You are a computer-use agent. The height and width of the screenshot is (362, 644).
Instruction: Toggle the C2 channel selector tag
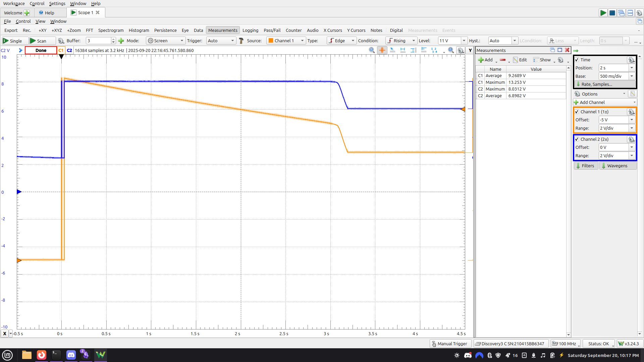tap(69, 50)
